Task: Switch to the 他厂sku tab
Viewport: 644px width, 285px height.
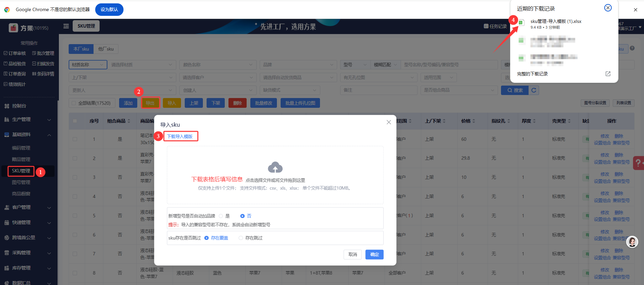Action: point(106,49)
